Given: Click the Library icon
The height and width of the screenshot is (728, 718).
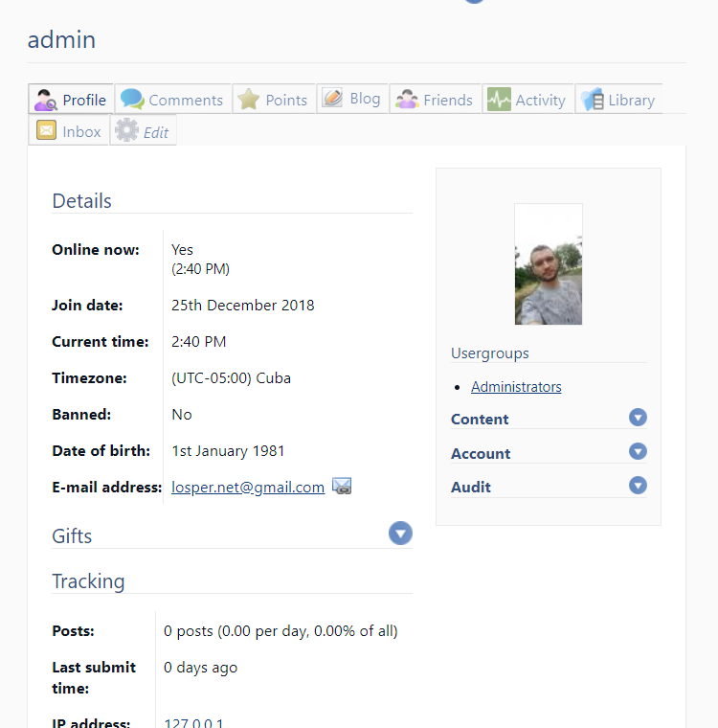Looking at the screenshot, I should tap(592, 100).
